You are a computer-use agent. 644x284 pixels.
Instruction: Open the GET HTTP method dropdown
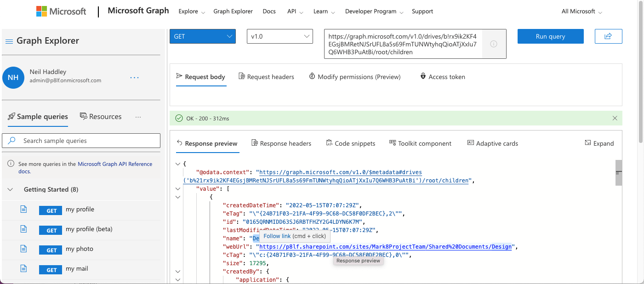[202, 36]
